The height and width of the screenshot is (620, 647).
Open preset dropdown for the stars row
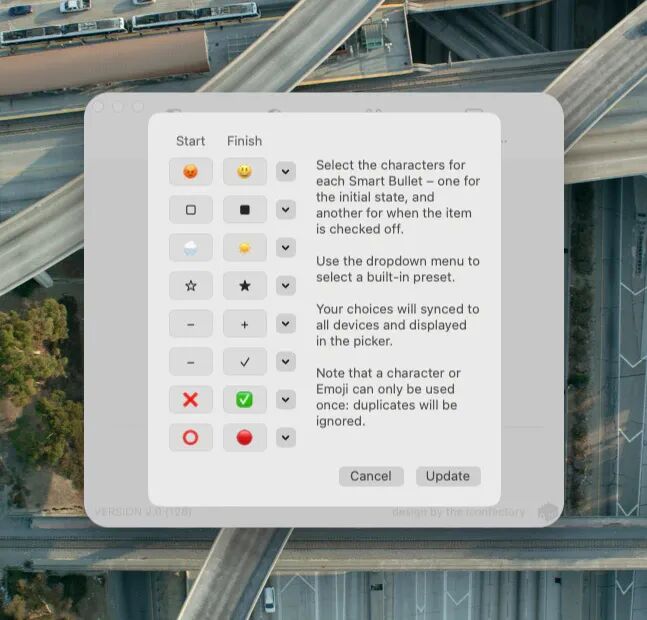[286, 285]
